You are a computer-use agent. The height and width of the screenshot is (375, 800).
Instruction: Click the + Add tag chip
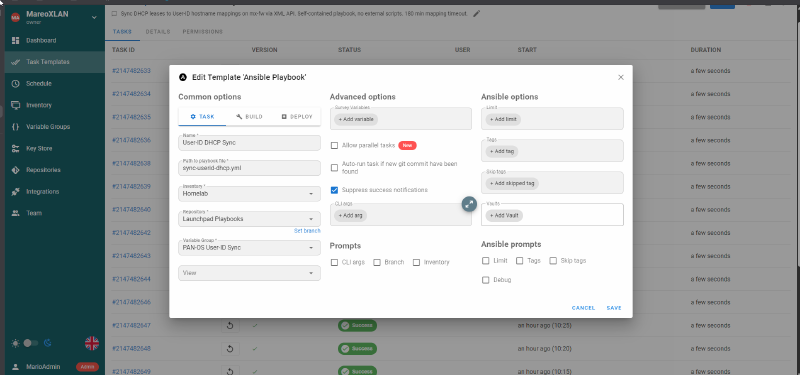click(502, 152)
